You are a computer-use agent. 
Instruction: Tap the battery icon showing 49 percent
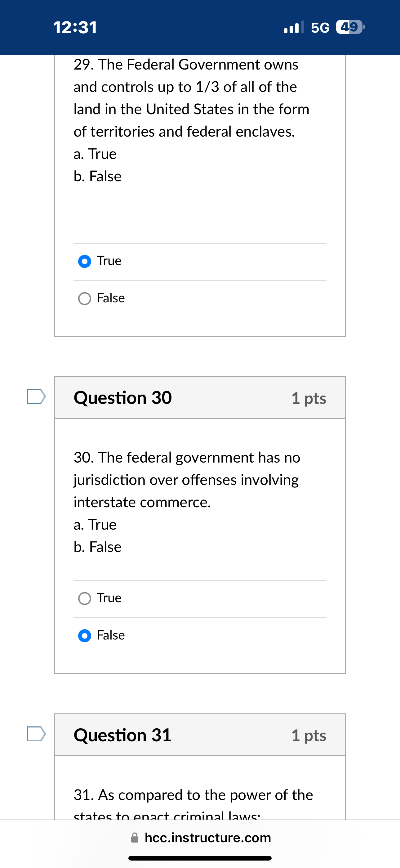(349, 28)
